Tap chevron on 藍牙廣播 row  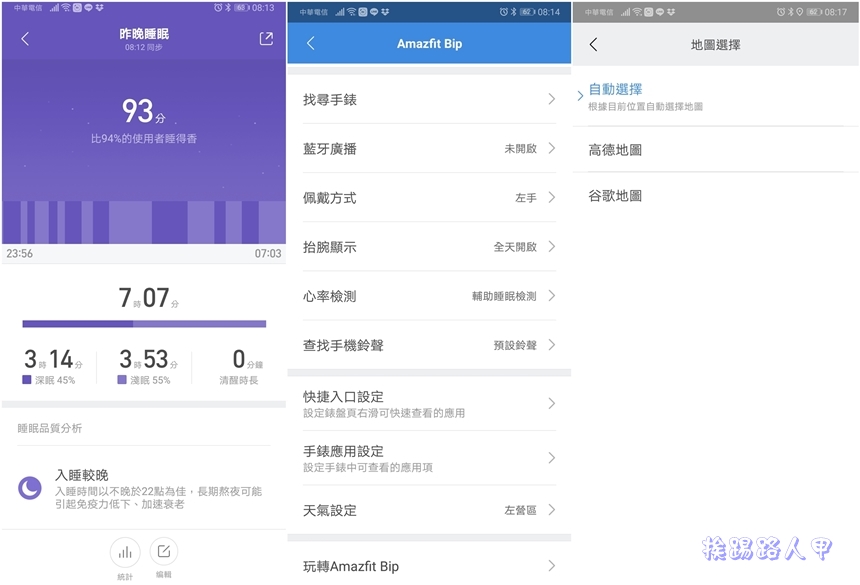pyautogui.click(x=552, y=148)
